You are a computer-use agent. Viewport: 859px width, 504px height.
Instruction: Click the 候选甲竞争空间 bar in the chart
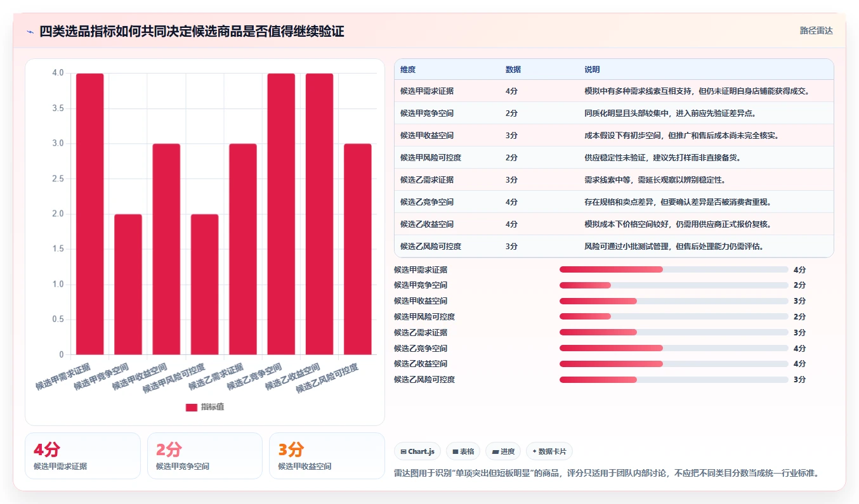pyautogui.click(x=128, y=285)
